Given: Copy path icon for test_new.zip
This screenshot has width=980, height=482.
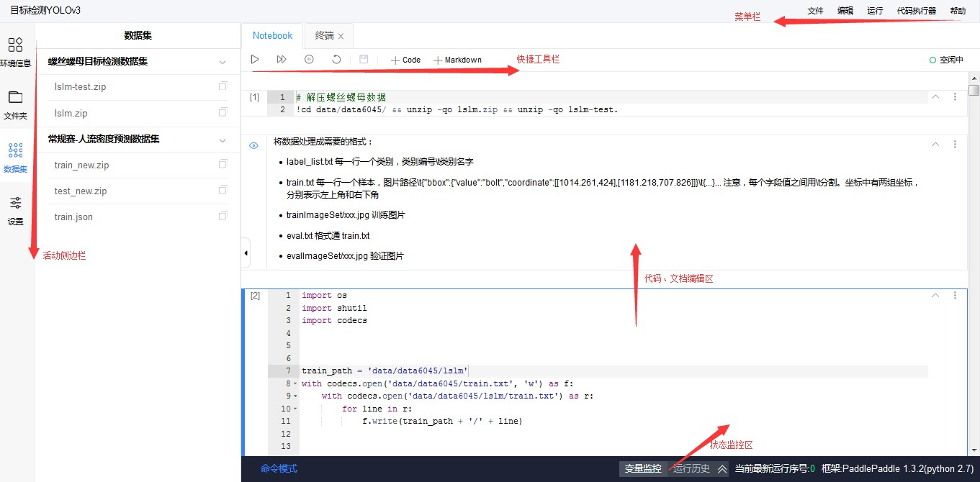Looking at the screenshot, I should click(x=222, y=191).
